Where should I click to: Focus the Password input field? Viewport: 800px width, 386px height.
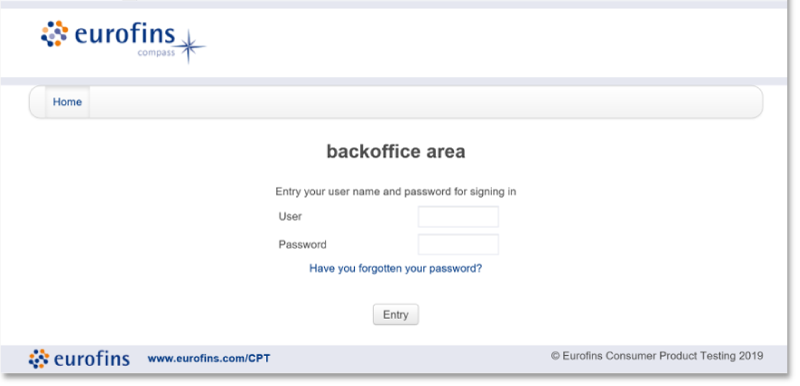pyautogui.click(x=458, y=245)
